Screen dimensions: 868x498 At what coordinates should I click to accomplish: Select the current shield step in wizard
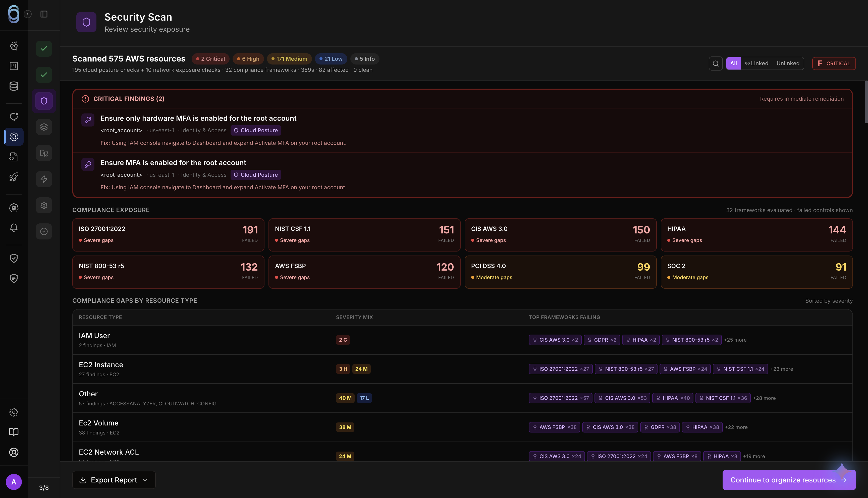[44, 101]
